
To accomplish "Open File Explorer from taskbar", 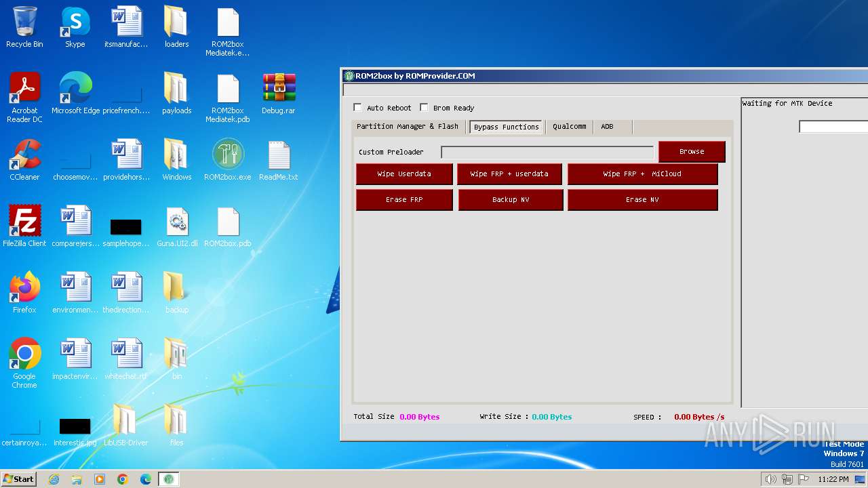I will click(77, 479).
